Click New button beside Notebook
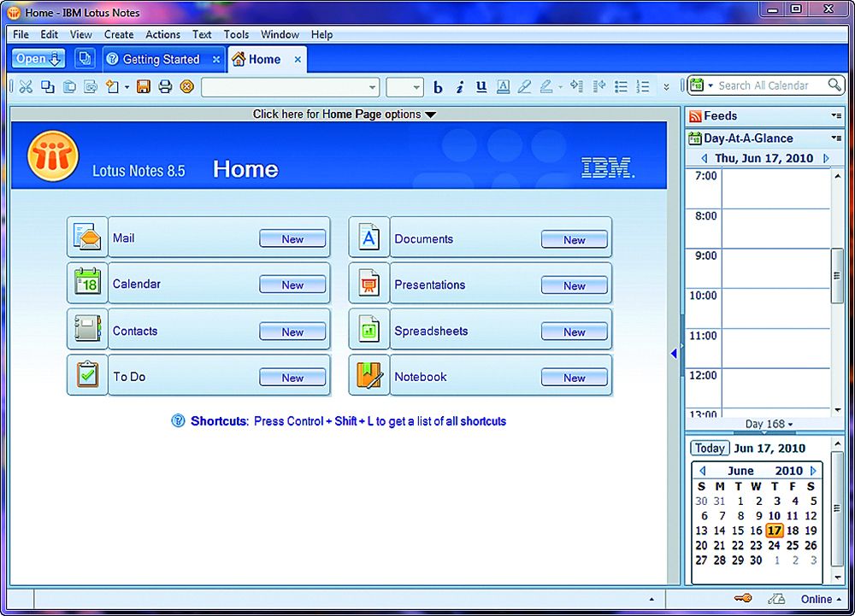 click(x=575, y=377)
